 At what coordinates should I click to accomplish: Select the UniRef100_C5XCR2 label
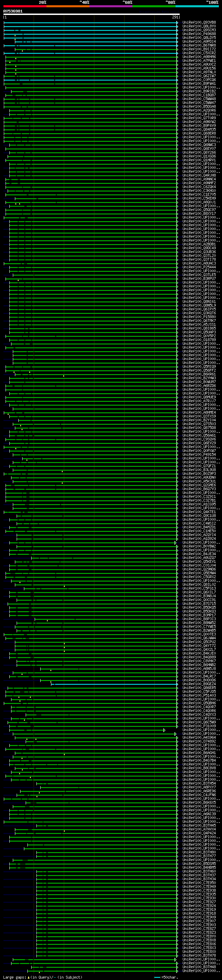coord(199,53)
